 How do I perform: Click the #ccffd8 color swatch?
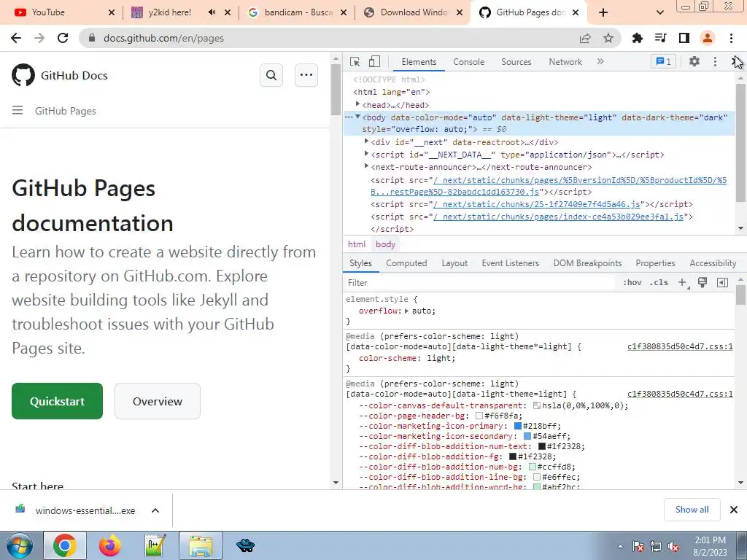coord(532,467)
